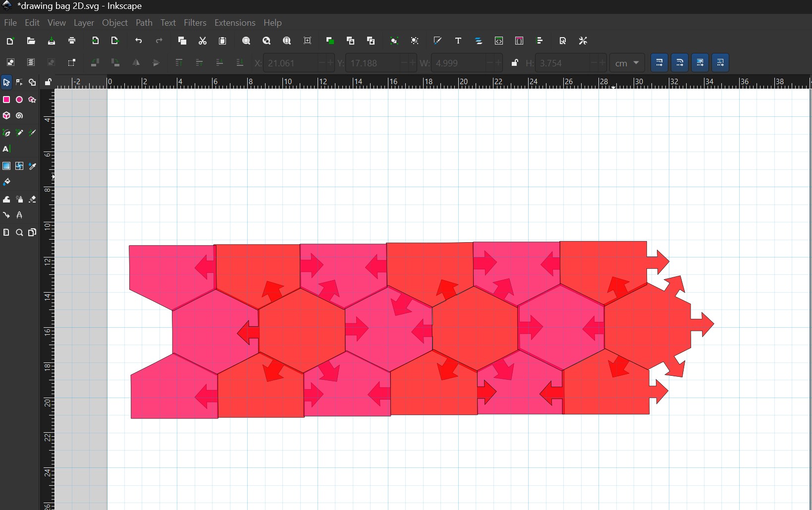The width and height of the screenshot is (812, 510).
Task: Select the Eraser tool
Action: pos(32,199)
